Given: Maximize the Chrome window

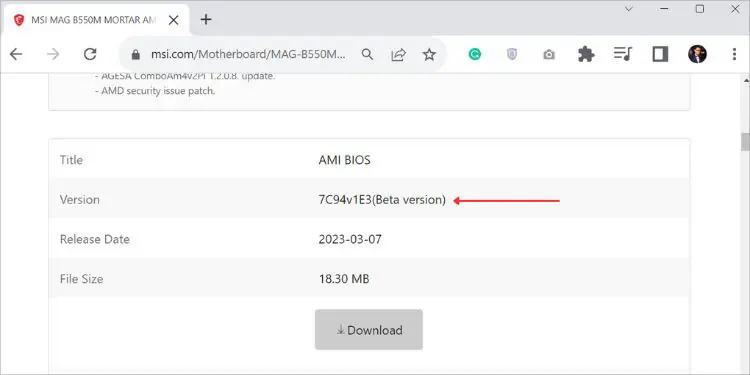Looking at the screenshot, I should click(700, 9).
